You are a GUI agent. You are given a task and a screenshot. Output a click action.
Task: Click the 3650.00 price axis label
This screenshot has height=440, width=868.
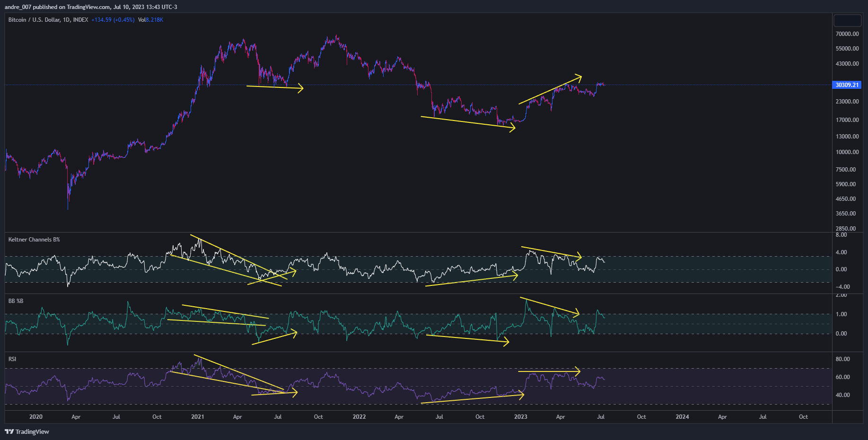[x=846, y=214]
